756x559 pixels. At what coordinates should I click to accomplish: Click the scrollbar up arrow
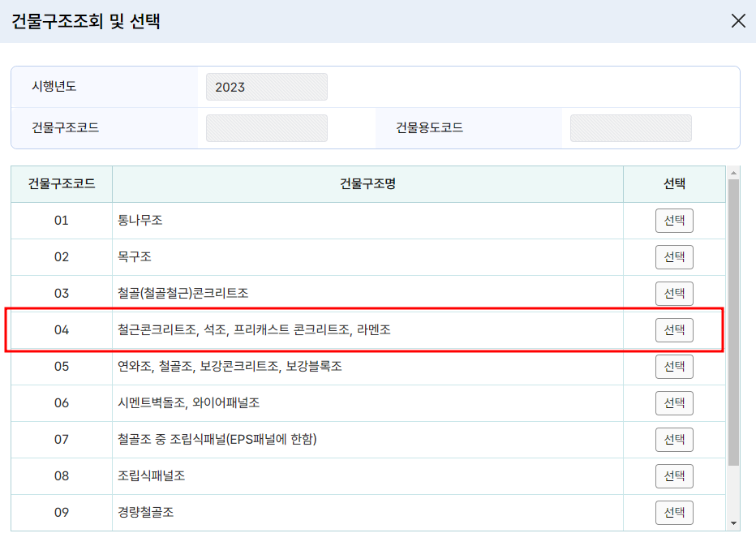click(x=733, y=173)
